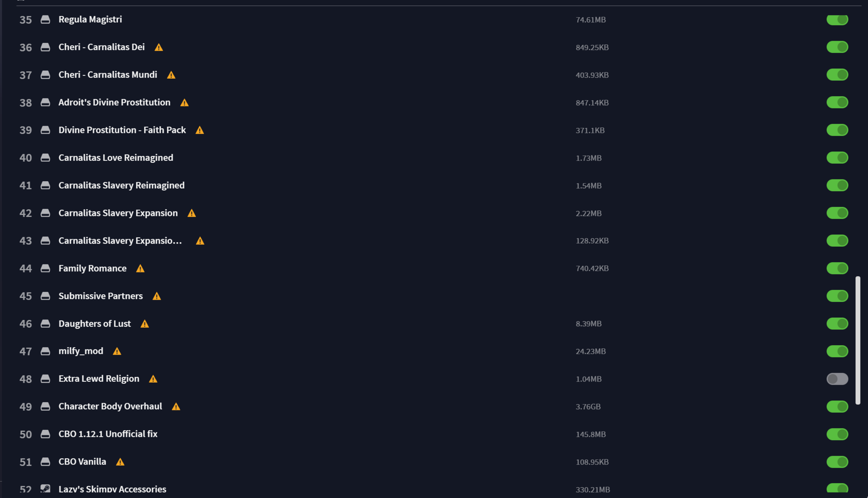This screenshot has width=868, height=498.
Task: Click the warning icon next to Cheri - Carnalitas Mundi
Action: point(171,75)
